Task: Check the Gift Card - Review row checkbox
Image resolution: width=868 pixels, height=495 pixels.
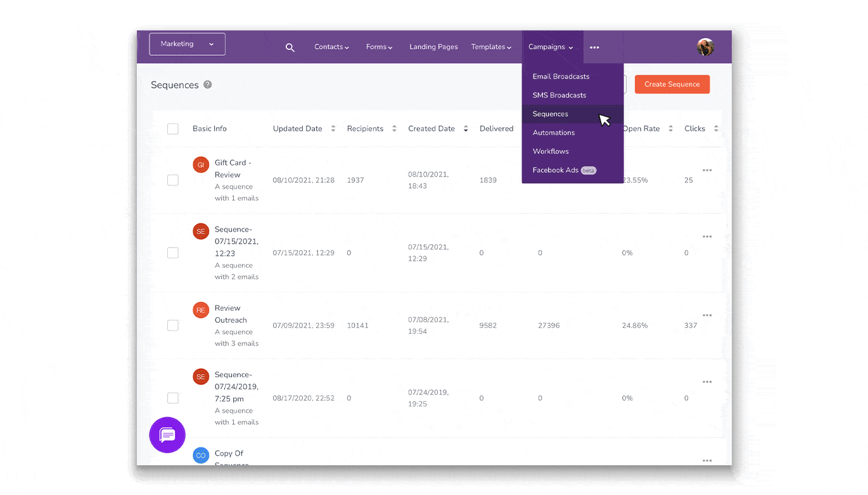Action: point(173,180)
